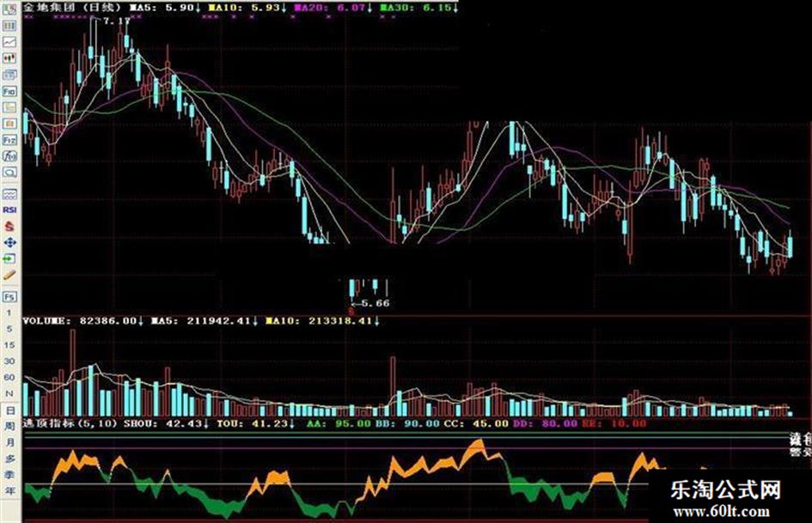Switch to 5-minute period
This screenshot has width=812, height=523.
[9, 329]
